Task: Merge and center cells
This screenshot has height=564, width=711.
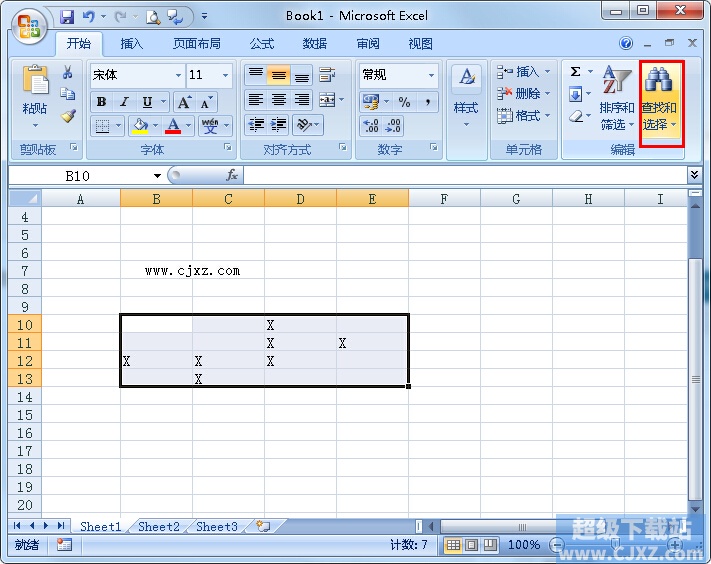Action: [x=327, y=100]
